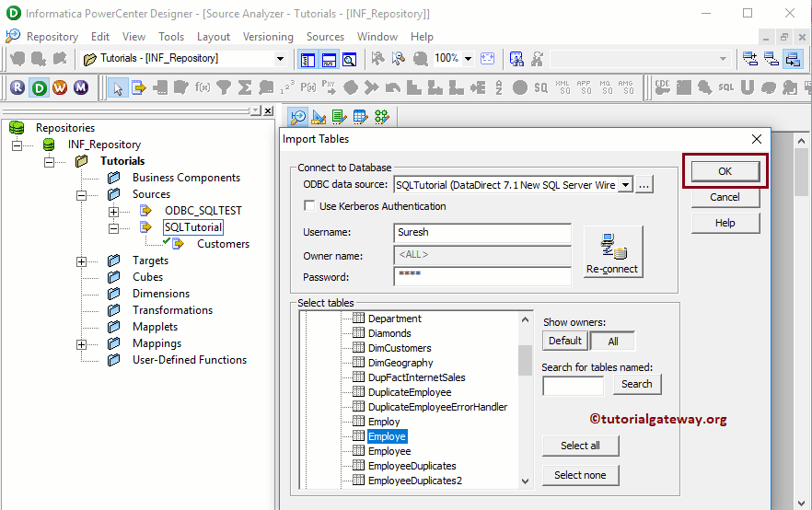Open the Repository menu

[52, 37]
